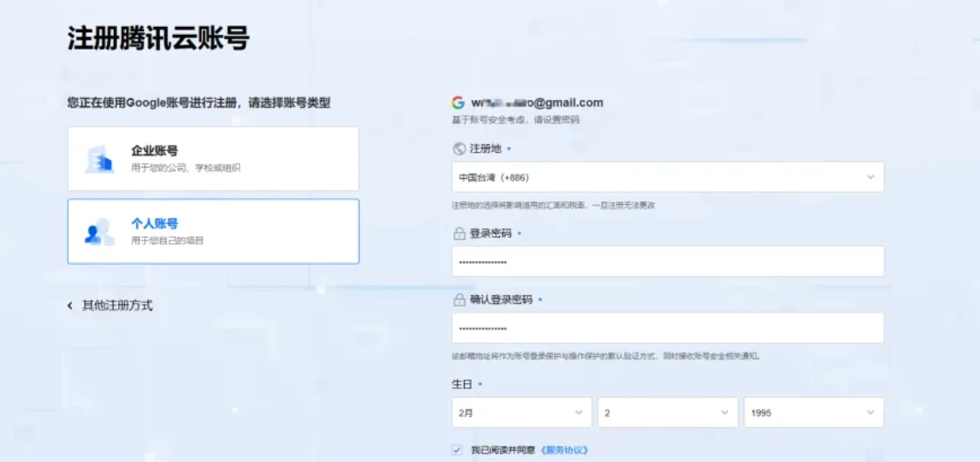980x462 pixels.
Task: Click the chevron in the 2月 month selector
Action: pyautogui.click(x=578, y=412)
